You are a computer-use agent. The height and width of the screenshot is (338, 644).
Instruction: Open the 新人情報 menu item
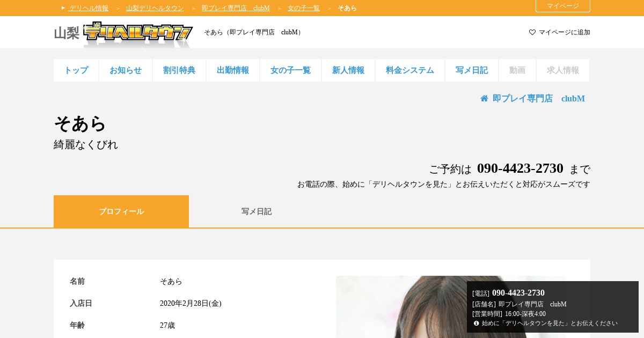(348, 70)
